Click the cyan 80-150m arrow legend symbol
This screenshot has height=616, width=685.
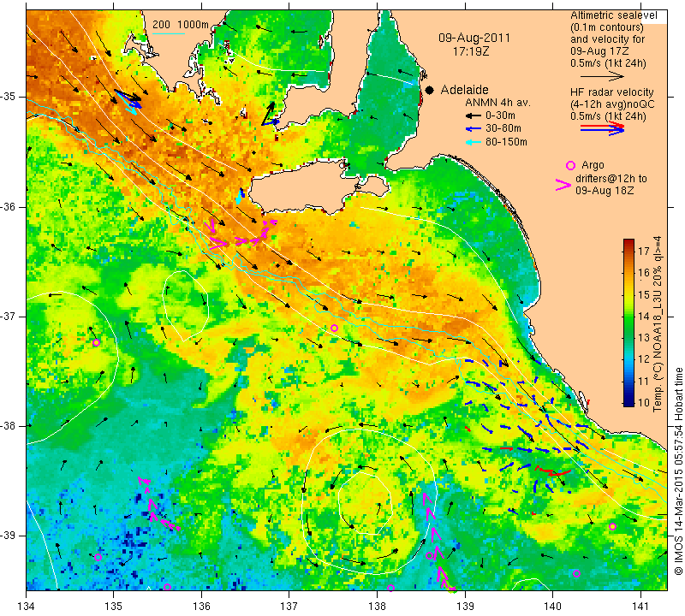[x=473, y=142]
